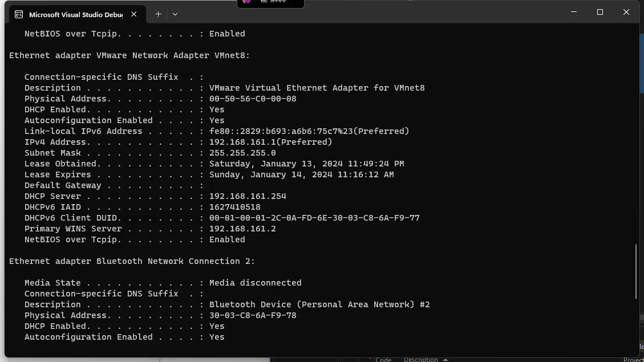Click Lease Obtained Saturday, January 13 line
The width and height of the screenshot is (644, 362).
click(214, 164)
